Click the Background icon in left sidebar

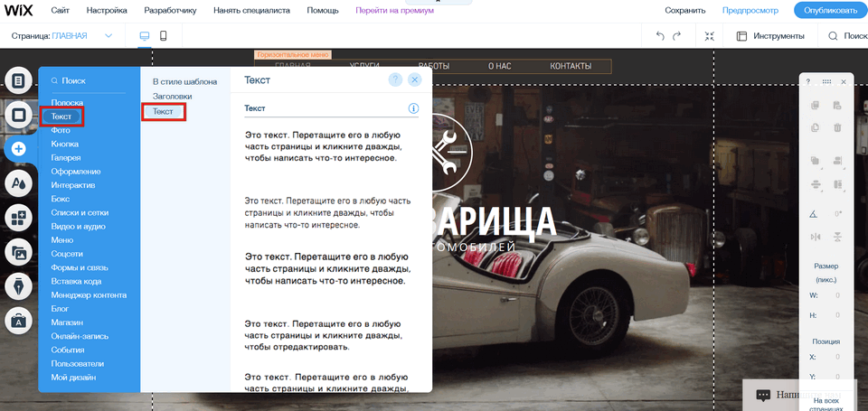[x=17, y=115]
